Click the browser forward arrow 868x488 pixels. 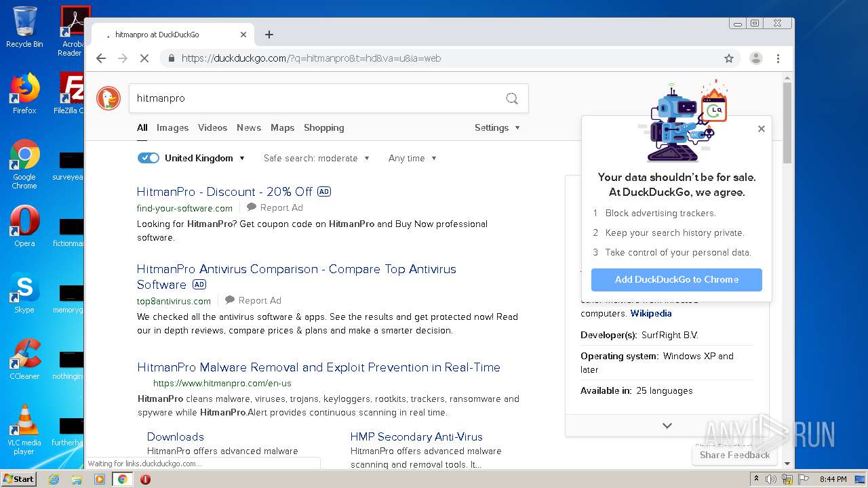[x=123, y=58]
